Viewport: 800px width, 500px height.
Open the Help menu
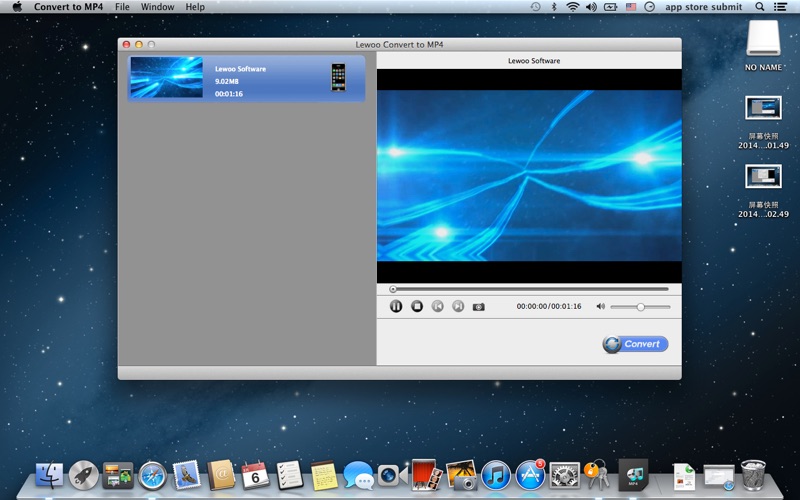coord(195,7)
